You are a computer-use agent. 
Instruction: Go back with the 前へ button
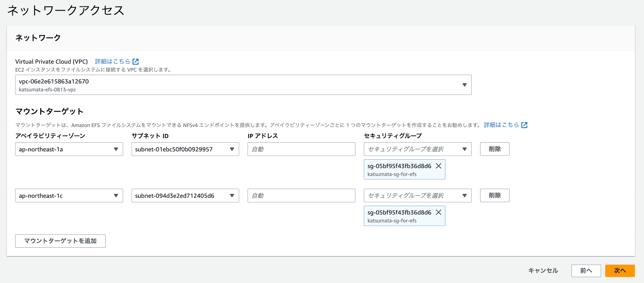point(586,271)
